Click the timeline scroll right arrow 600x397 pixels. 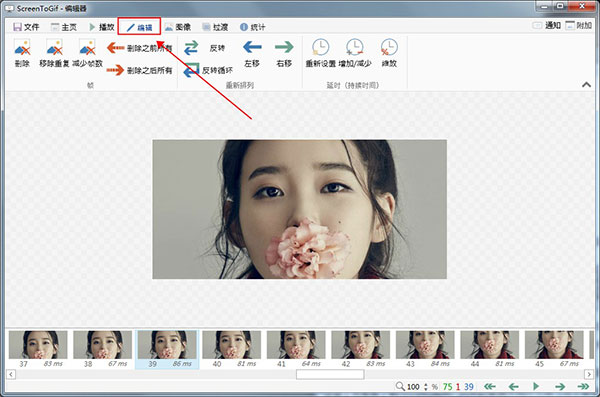(x=589, y=374)
